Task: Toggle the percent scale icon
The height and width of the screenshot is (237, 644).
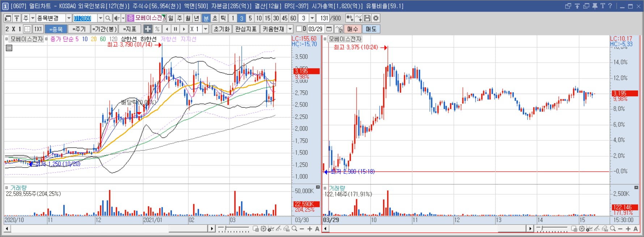Action: coord(157,29)
